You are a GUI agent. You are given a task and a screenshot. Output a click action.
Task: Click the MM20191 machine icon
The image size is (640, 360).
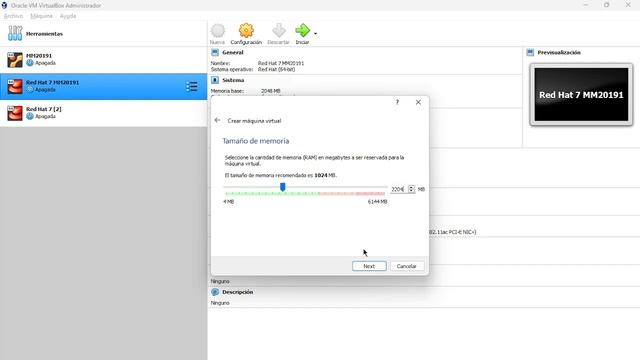pos(15,60)
